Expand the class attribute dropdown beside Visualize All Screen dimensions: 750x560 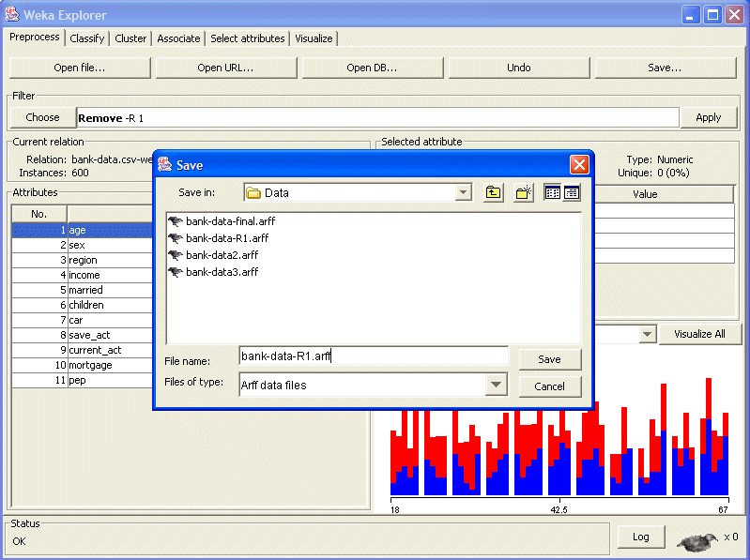647,335
